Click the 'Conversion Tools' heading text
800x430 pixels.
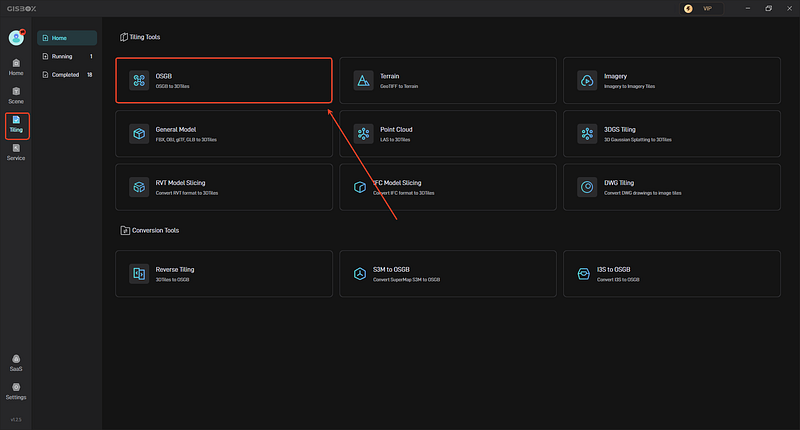coord(156,231)
